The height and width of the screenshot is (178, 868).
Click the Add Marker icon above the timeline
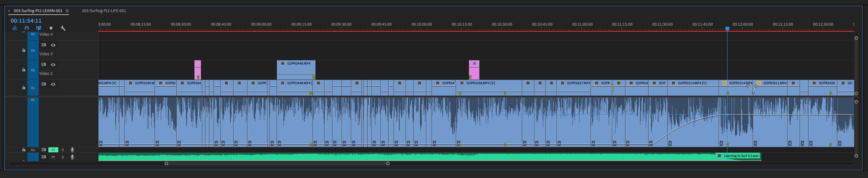pos(51,28)
